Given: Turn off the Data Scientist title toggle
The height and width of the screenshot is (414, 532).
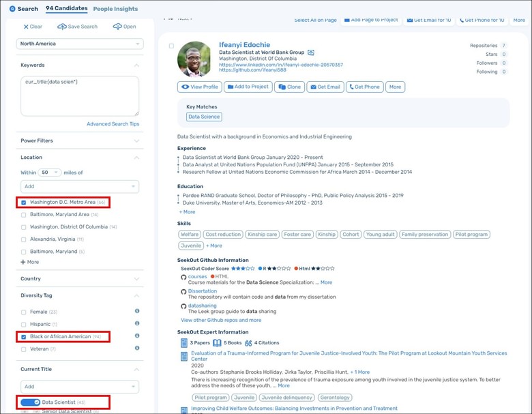Looking at the screenshot, I should (x=31, y=402).
